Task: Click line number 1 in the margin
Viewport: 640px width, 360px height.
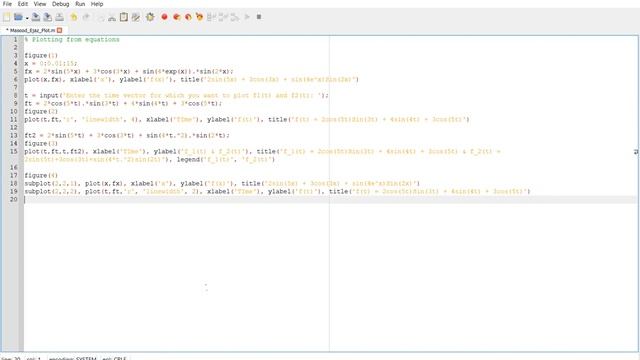Action: (x=15, y=40)
